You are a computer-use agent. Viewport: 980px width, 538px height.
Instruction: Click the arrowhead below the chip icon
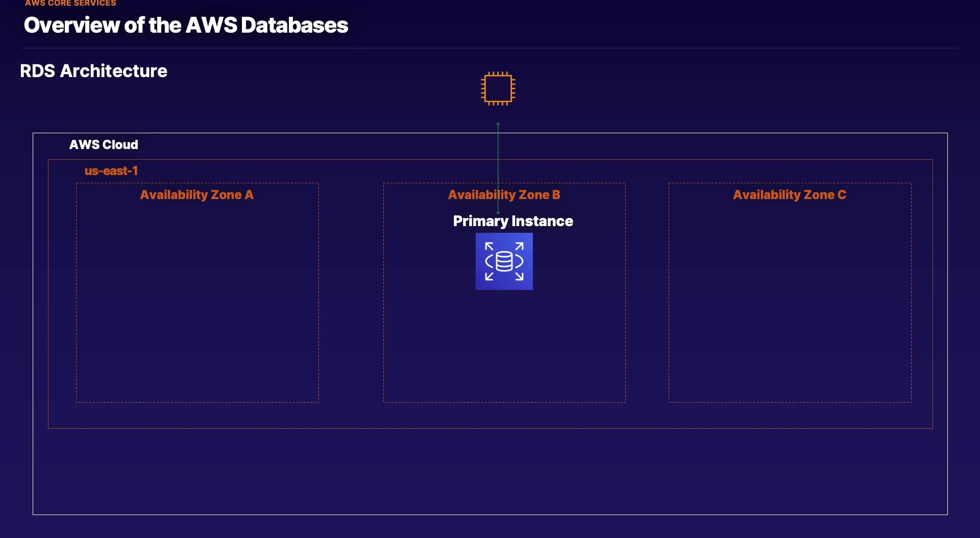pos(498,124)
